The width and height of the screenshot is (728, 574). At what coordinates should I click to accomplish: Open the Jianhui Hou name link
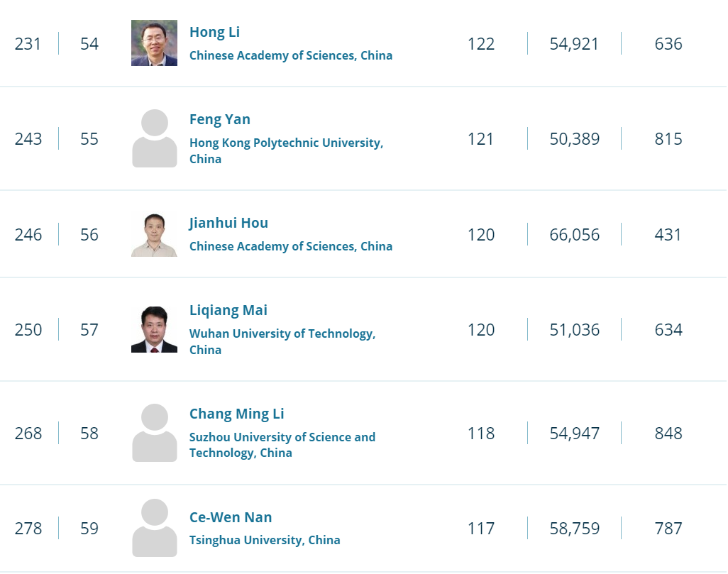[x=228, y=223]
